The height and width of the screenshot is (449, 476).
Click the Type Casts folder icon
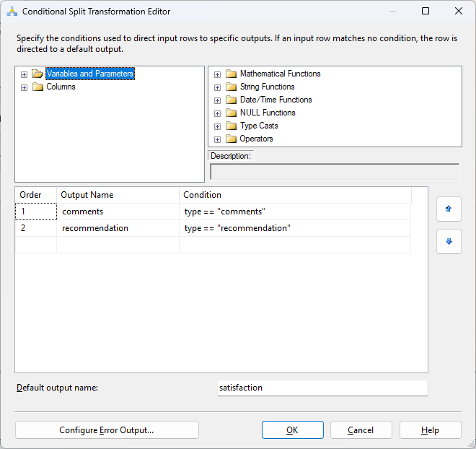[231, 126]
